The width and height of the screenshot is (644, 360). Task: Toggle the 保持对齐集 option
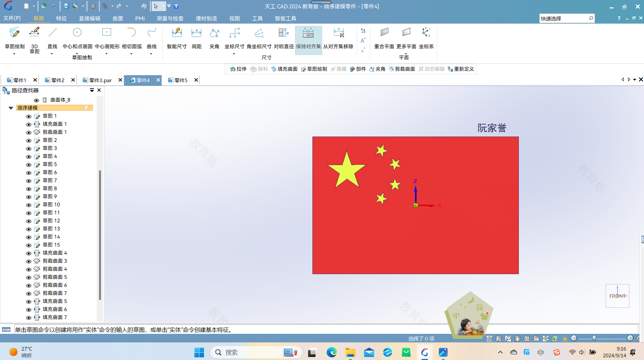[x=308, y=40]
